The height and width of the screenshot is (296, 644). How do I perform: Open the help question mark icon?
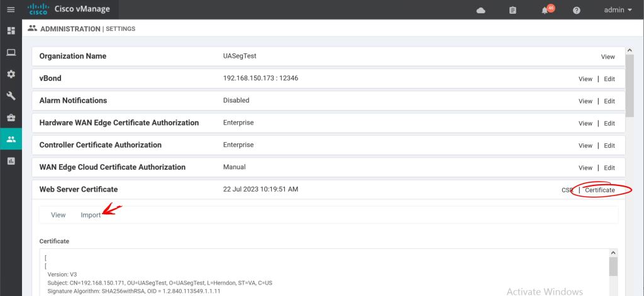(577, 10)
